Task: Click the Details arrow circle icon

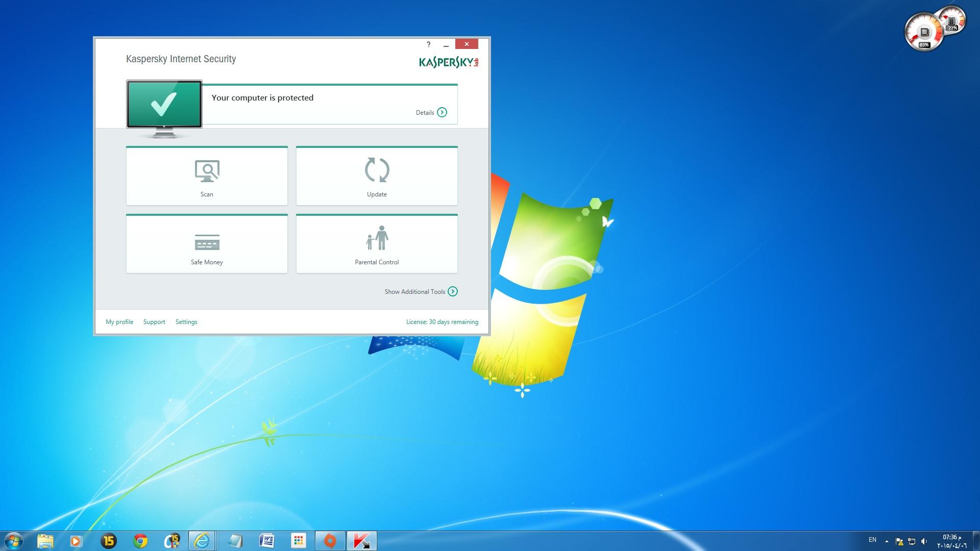Action: (x=442, y=112)
